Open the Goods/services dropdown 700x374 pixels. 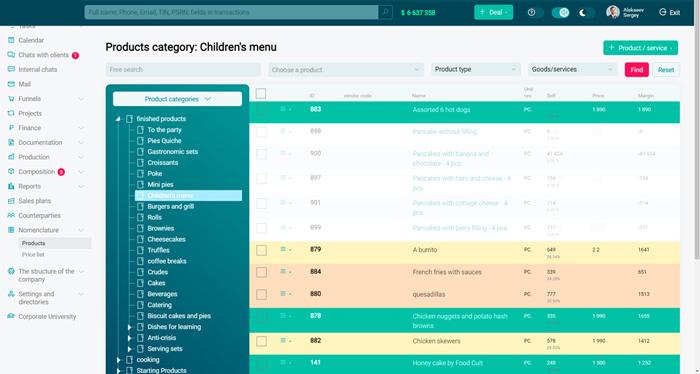[x=572, y=70]
